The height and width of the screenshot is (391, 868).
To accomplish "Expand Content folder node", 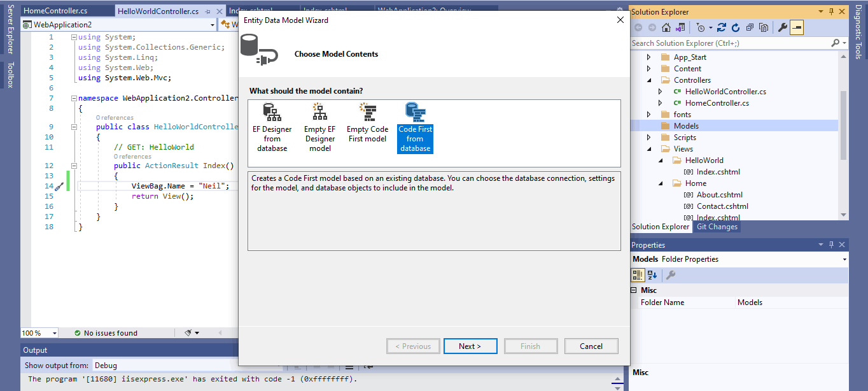I will tap(648, 69).
